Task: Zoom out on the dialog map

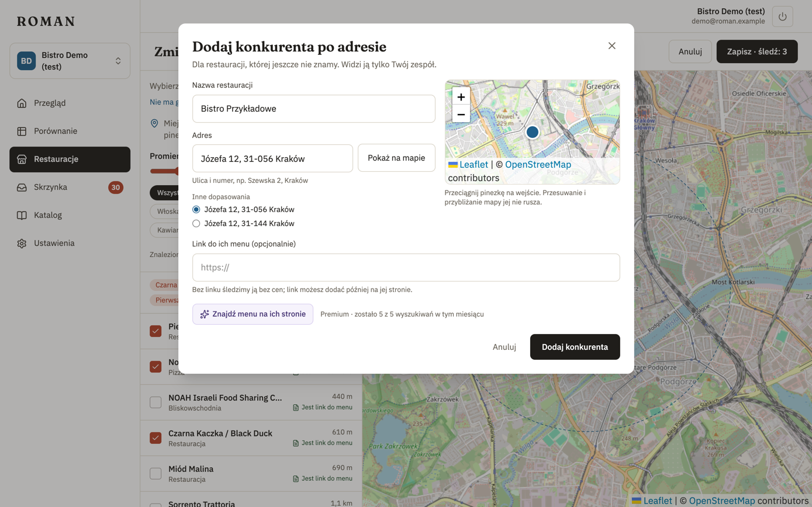Action: [x=461, y=114]
